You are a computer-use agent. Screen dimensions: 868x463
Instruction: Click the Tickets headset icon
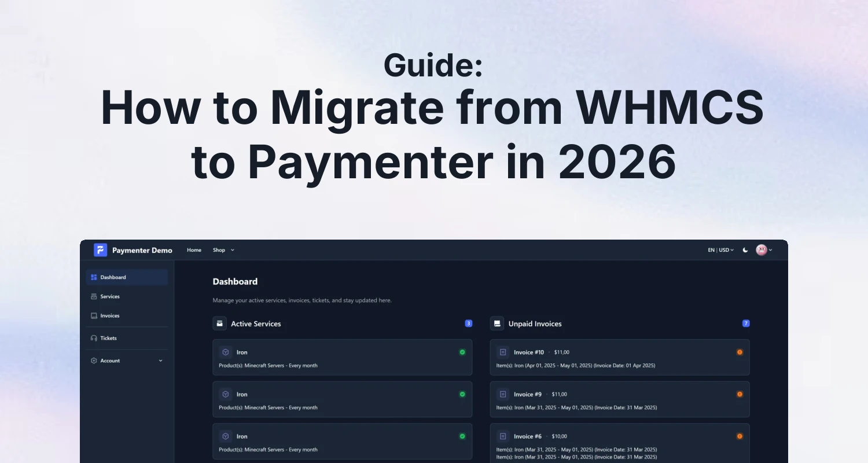coord(94,338)
